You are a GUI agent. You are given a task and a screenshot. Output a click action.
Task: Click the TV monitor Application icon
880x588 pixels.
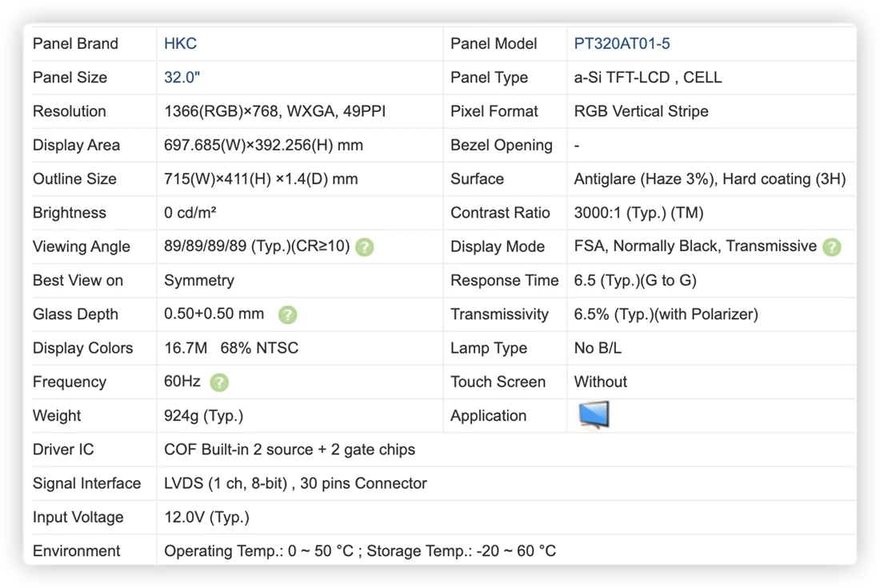point(594,415)
